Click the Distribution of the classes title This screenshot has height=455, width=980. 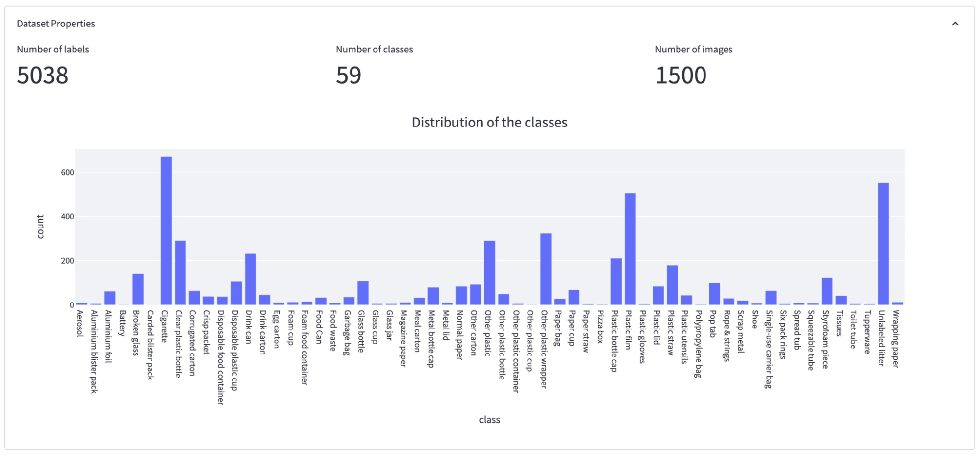(x=490, y=123)
